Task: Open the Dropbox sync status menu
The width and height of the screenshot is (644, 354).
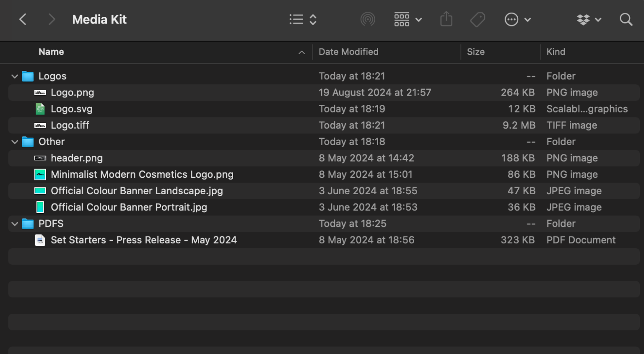Action: tap(589, 19)
